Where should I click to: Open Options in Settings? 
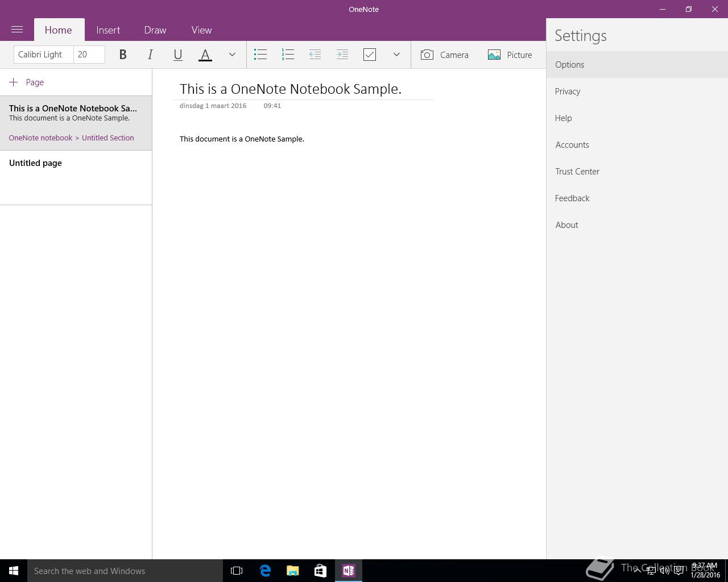click(x=637, y=65)
